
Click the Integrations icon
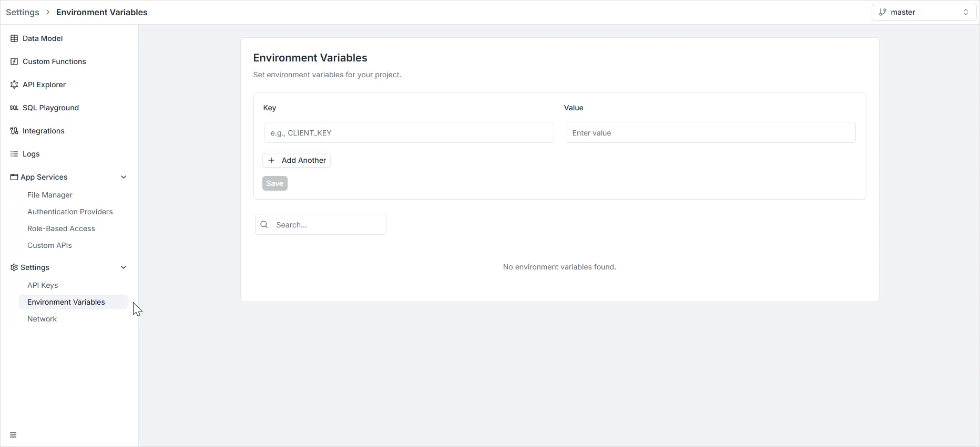pyautogui.click(x=14, y=131)
